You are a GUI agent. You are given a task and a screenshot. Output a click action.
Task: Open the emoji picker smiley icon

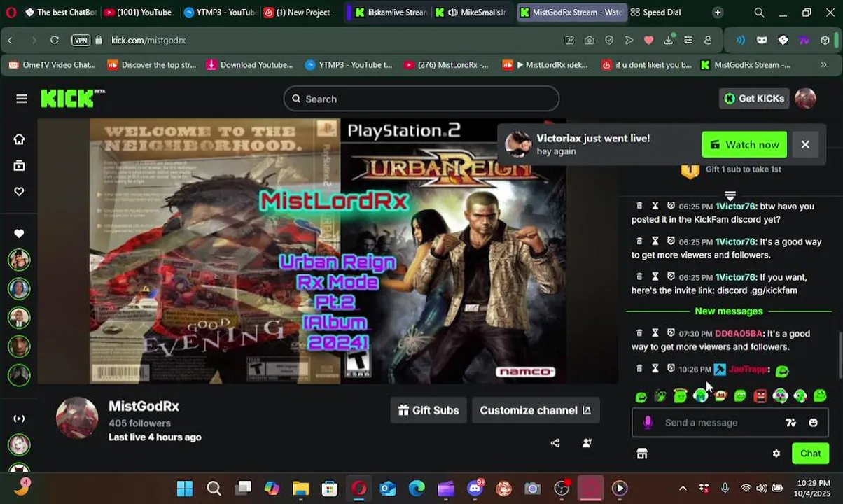point(813,423)
